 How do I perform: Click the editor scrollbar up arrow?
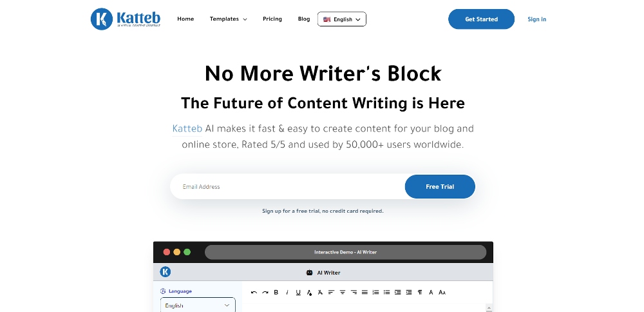coord(489,307)
